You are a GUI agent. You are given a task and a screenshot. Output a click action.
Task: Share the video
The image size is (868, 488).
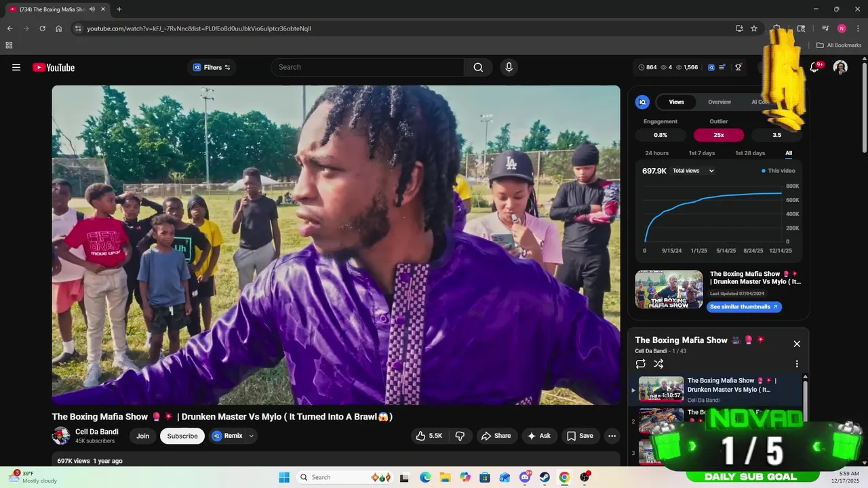(x=496, y=436)
